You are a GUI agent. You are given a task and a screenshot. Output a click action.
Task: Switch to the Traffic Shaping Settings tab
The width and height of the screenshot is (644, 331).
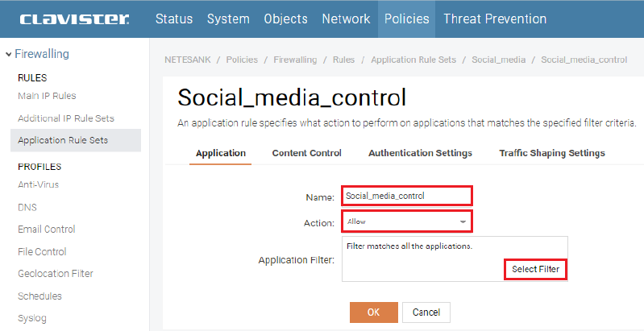[x=551, y=153]
